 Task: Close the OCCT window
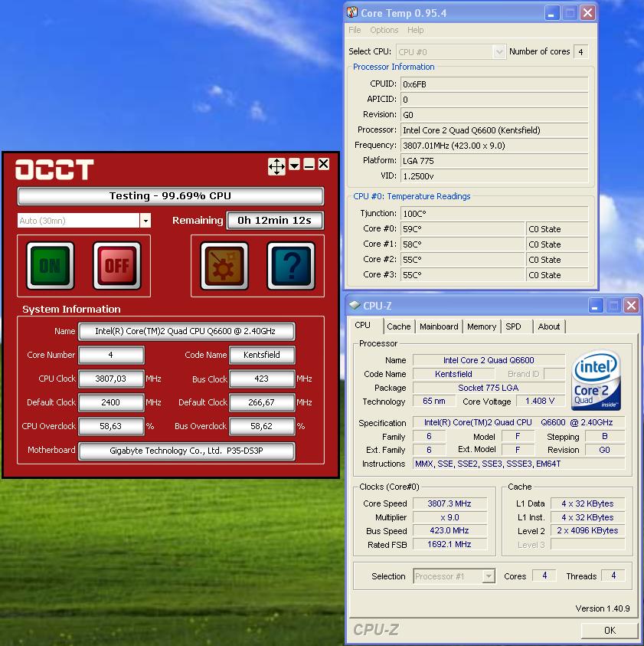(324, 165)
